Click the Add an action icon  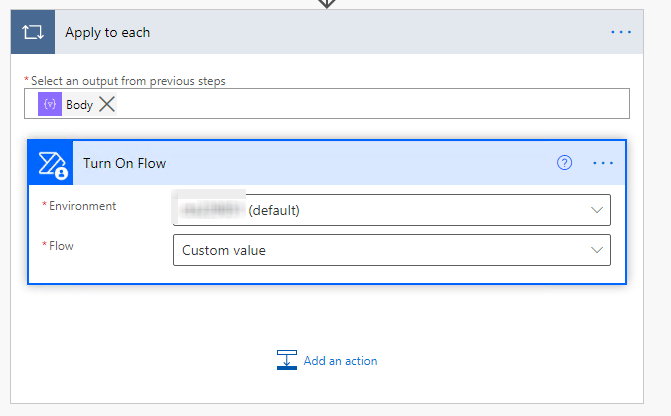pyautogui.click(x=287, y=360)
